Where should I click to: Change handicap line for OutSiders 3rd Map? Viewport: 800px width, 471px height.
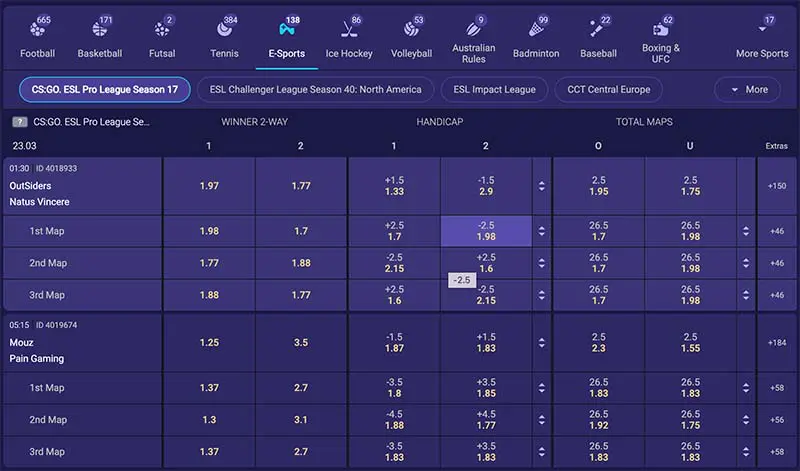click(542, 295)
